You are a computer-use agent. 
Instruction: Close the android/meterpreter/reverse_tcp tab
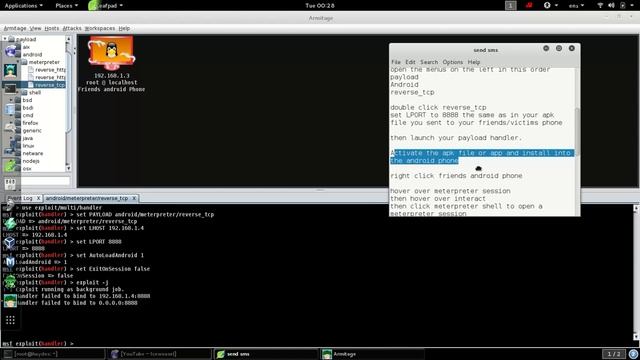134,198
